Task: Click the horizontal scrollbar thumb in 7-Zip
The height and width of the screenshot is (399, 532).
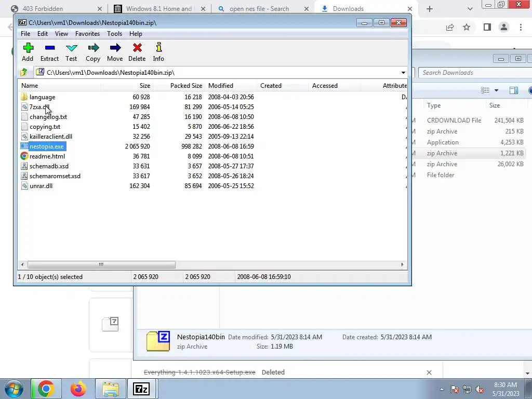Action: click(101, 264)
